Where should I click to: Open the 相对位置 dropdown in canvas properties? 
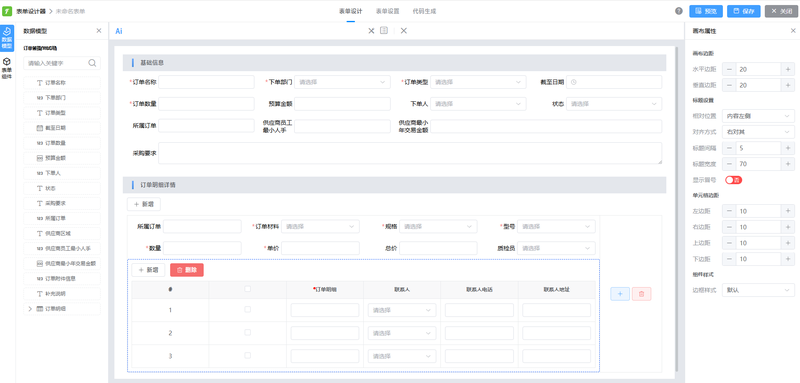[758, 116]
